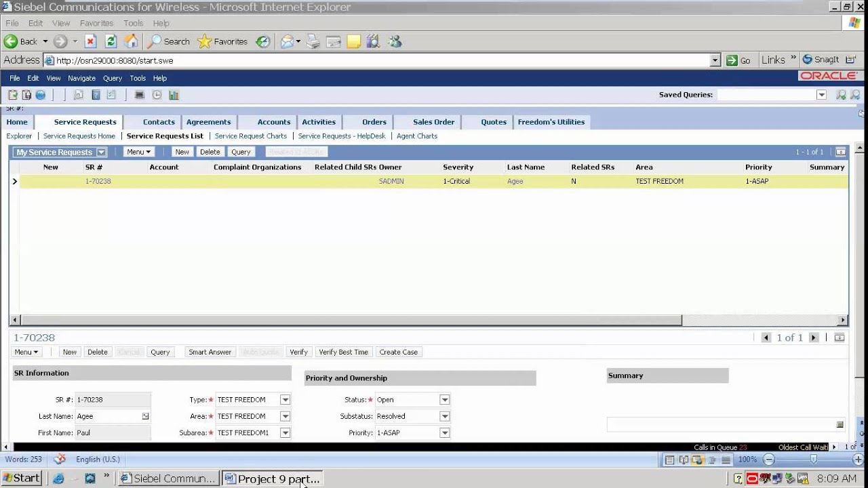Screen dimensions: 868x488
Task: Click the Oracle red tray icon
Action: coord(752,479)
